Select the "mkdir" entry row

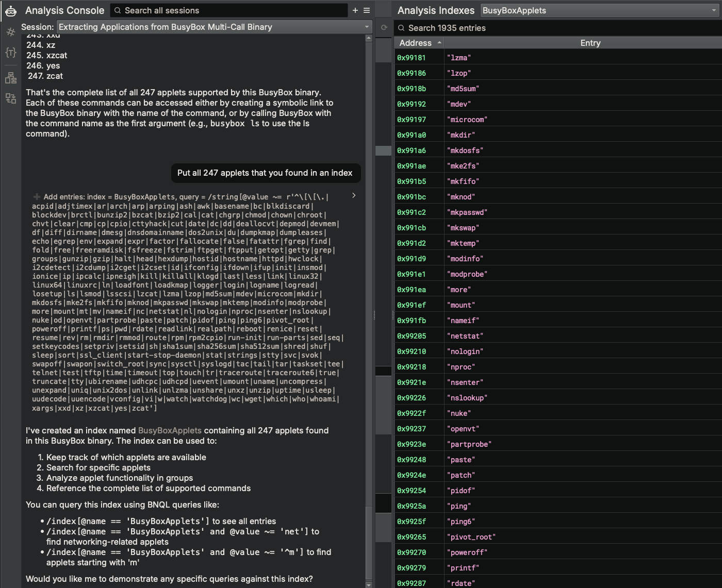pyautogui.click(x=558, y=135)
